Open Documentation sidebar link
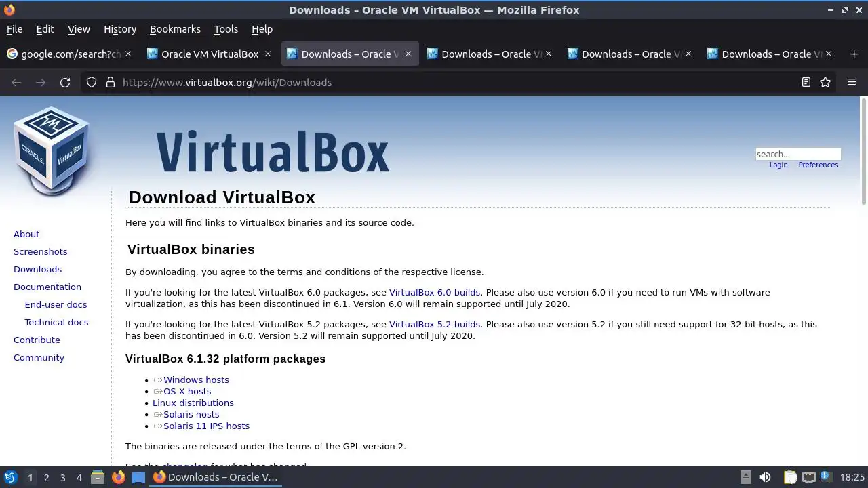 pos(47,287)
